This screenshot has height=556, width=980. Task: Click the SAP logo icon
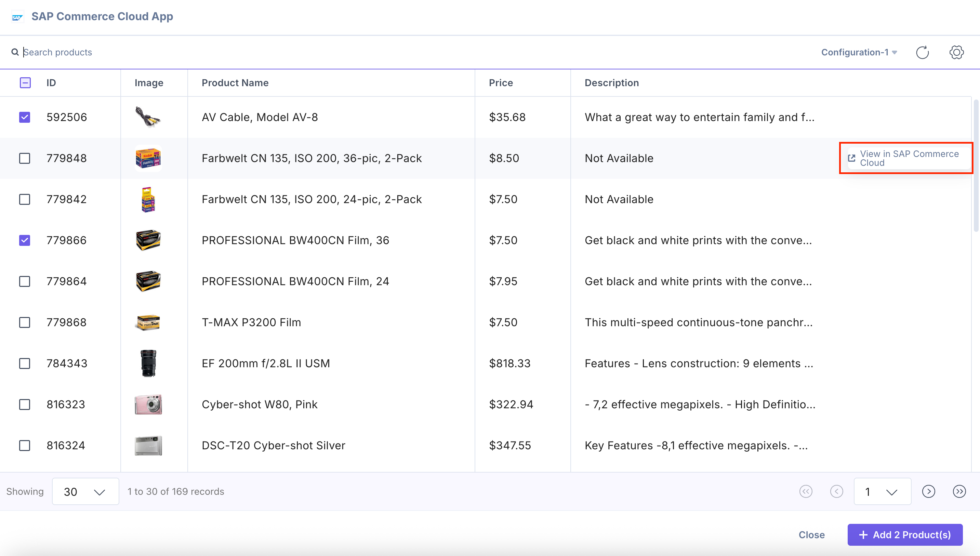pos(17,17)
